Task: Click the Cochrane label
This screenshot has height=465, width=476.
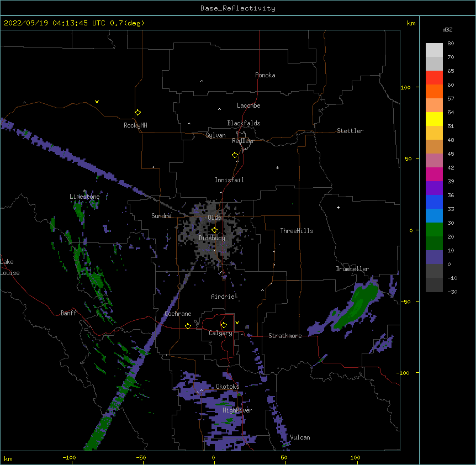Action: (178, 314)
